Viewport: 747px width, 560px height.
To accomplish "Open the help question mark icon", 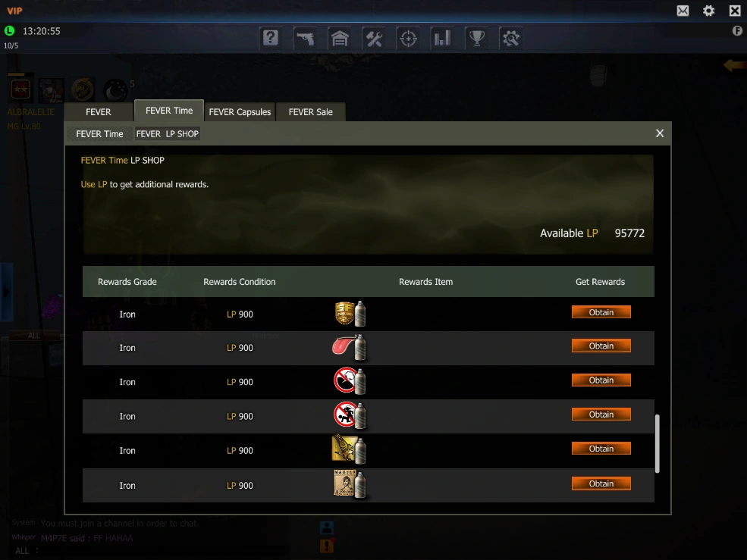I will point(271,38).
